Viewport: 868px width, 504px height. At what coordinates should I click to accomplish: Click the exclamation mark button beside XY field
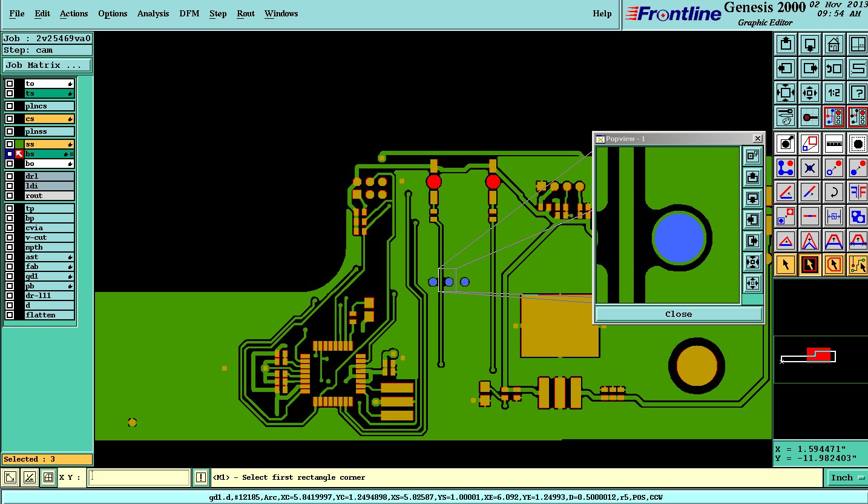point(201,477)
